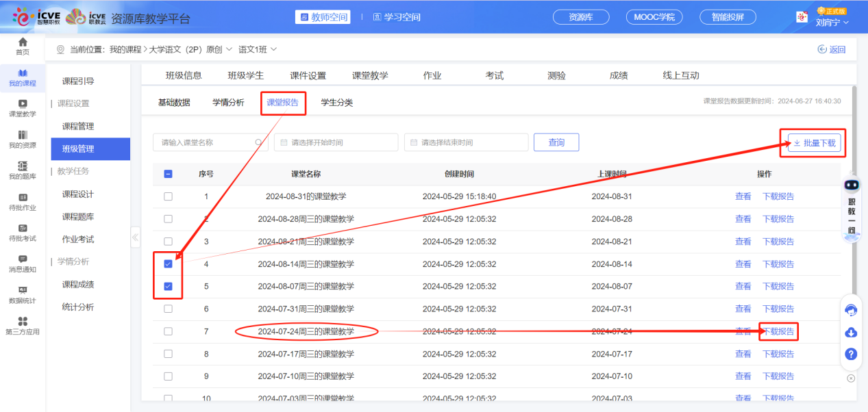Screen dimensions: 868x412
Task: Open the 语文1班 class dropdown
Action: [275, 50]
